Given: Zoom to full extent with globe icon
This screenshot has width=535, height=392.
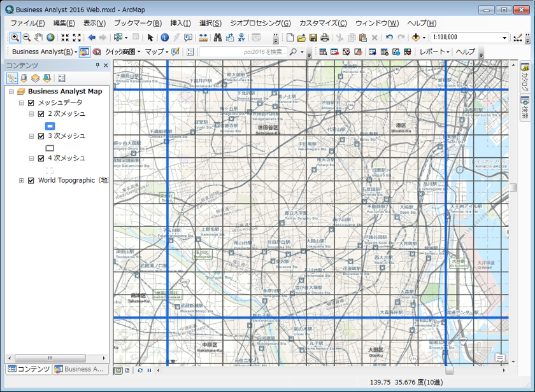Looking at the screenshot, I should pos(50,37).
